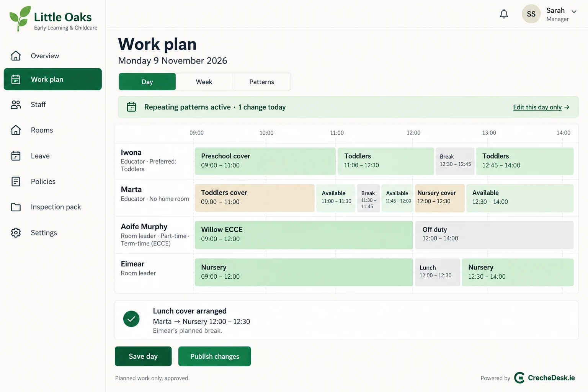This screenshot has height=392, width=588.
Task: Select Iwona's Preschool cover 09:00–11:00 block
Action: tap(265, 161)
